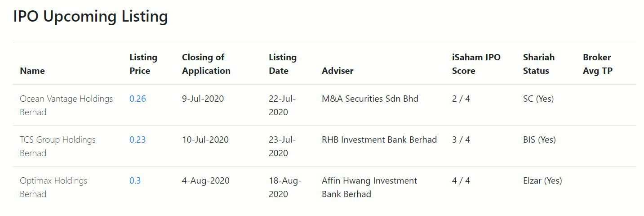Screen dimensions: 644x216
Task: Click the 9-Jul-2020 closing date cell
Action: pyautogui.click(x=203, y=99)
